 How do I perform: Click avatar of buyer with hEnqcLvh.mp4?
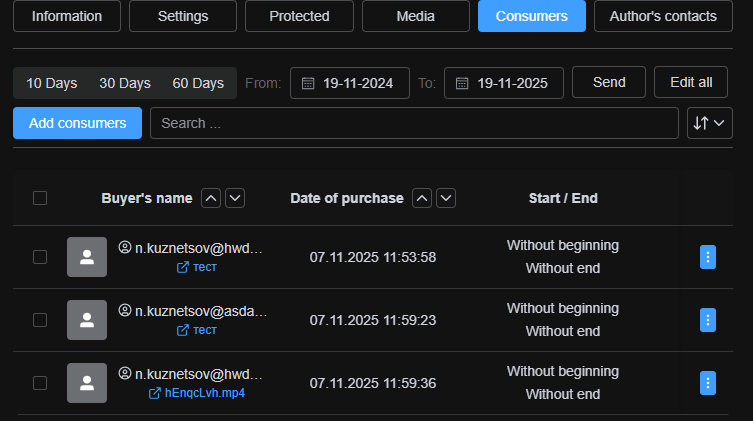click(x=87, y=383)
